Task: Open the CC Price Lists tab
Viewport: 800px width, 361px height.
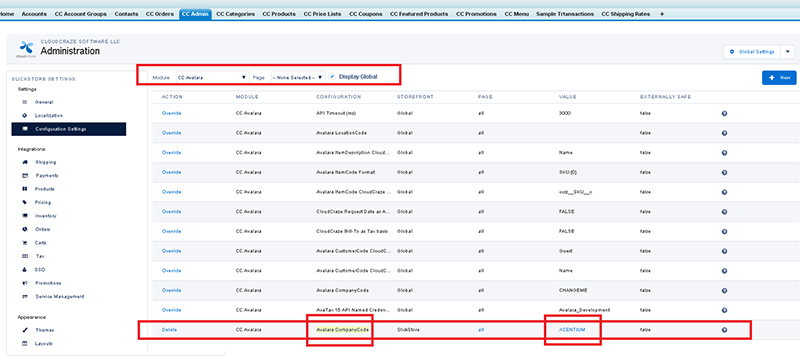Action: (322, 14)
